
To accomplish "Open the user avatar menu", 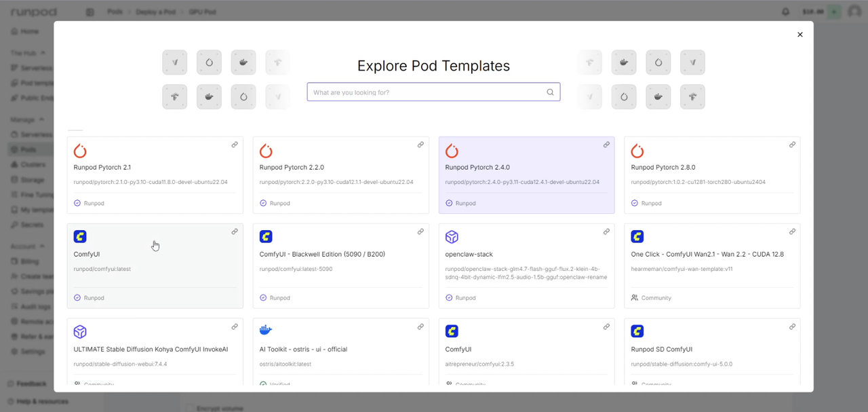I will click(x=854, y=12).
